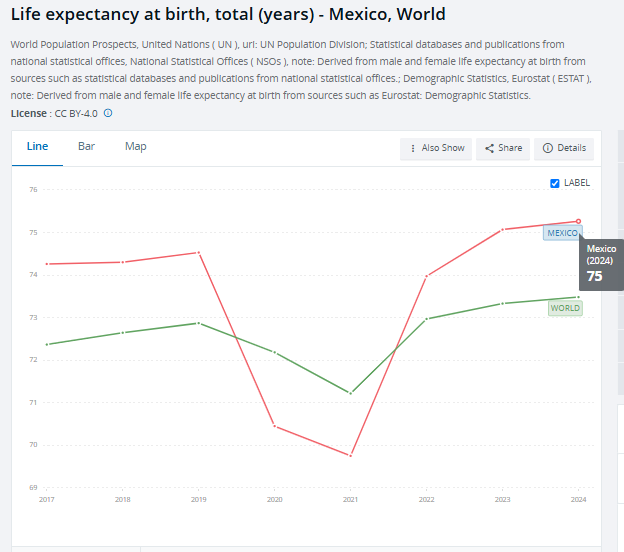Screen dimensions: 624x552
Task: Select Mexico 2017 data point
Action: click(47, 264)
